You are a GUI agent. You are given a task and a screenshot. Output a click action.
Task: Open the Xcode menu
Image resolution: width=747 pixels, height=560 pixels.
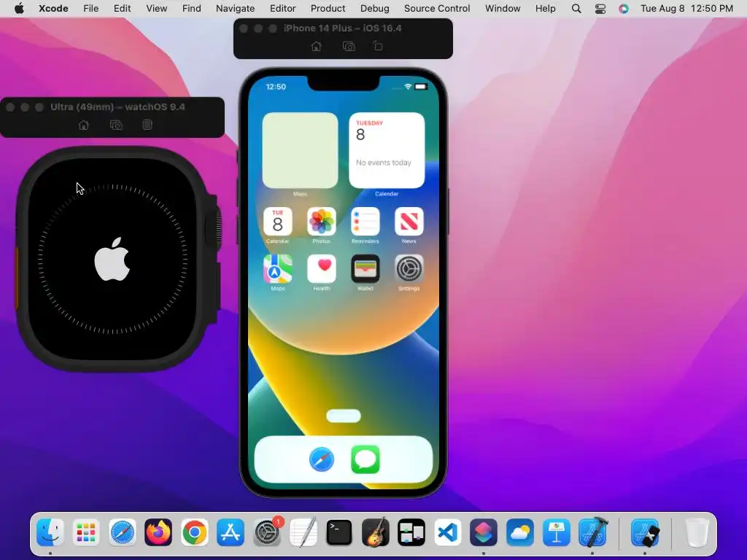tap(53, 9)
